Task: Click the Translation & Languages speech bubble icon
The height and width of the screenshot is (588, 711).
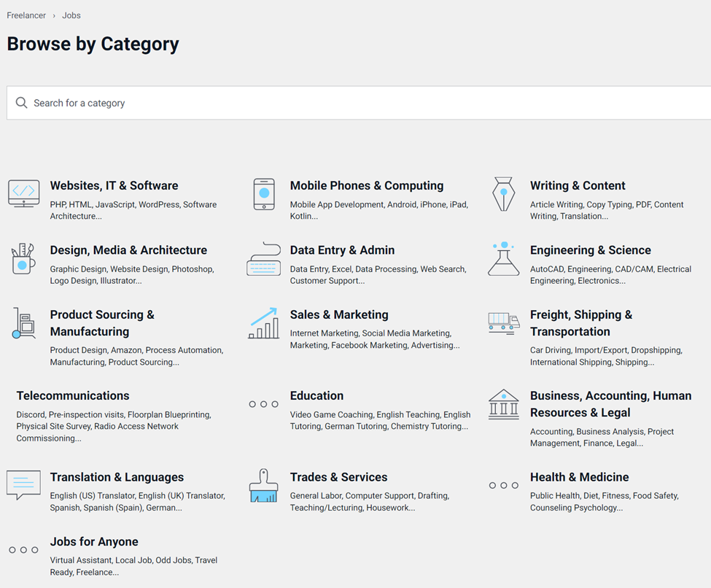Action: 24,484
